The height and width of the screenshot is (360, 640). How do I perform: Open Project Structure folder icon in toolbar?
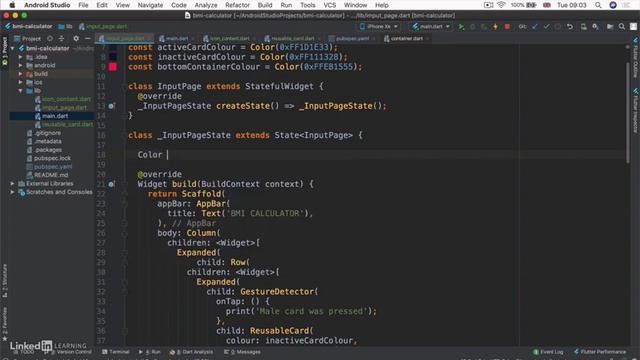[x=610, y=27]
